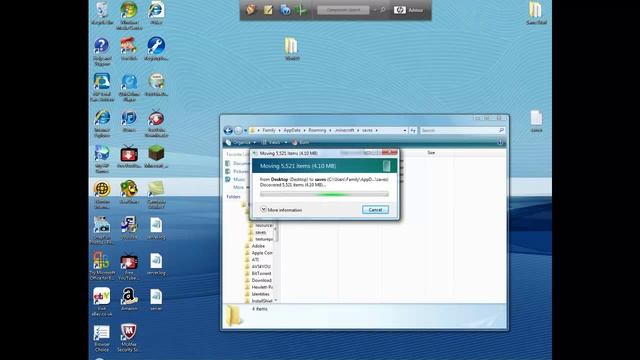Click the Size column header
Image resolution: width=640 pixels, height=360 pixels.
431,153
